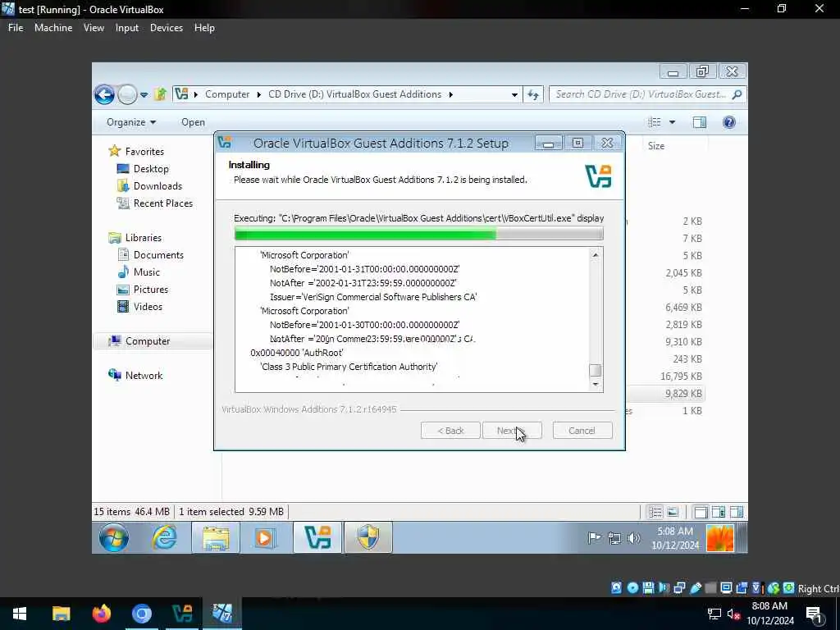Open Internet Explorer from the guest taskbar
The height and width of the screenshot is (630, 840).
[164, 537]
